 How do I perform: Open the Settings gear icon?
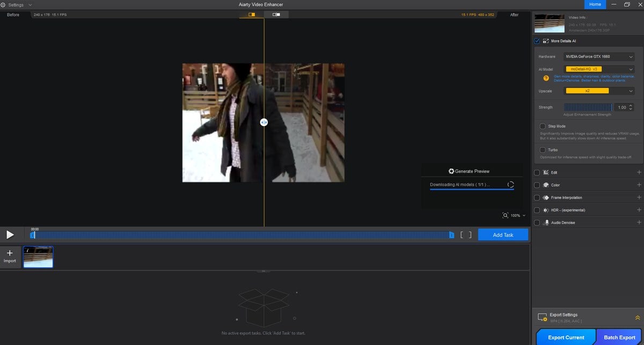point(3,4)
